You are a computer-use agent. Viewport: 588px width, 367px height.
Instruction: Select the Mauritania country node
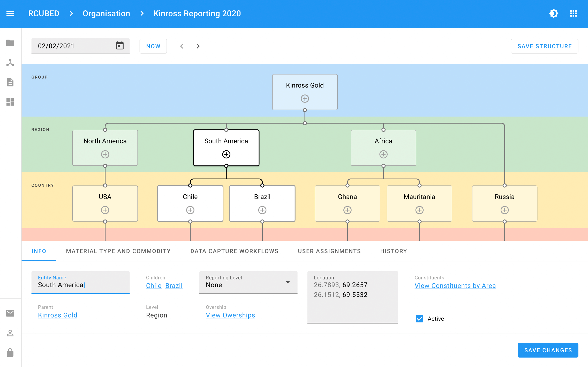click(x=419, y=197)
